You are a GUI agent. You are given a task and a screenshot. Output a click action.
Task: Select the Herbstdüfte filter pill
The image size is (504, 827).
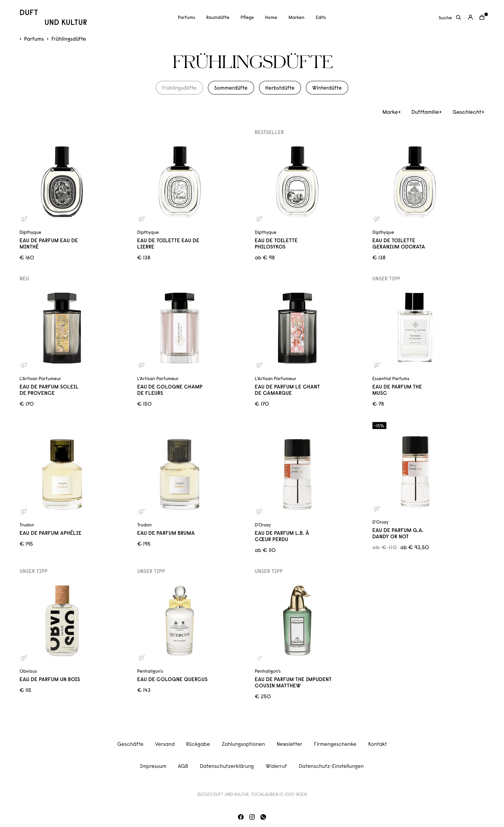click(x=280, y=88)
